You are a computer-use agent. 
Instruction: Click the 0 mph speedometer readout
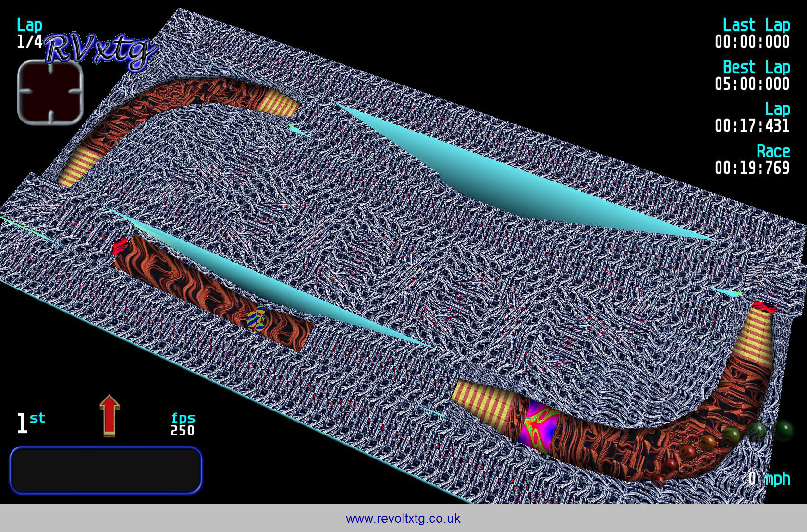(769, 478)
